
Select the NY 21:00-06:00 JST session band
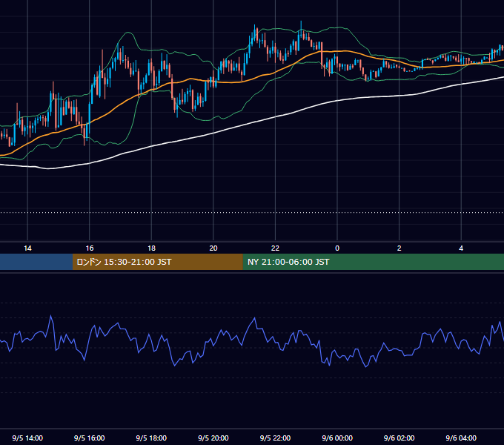373,262
